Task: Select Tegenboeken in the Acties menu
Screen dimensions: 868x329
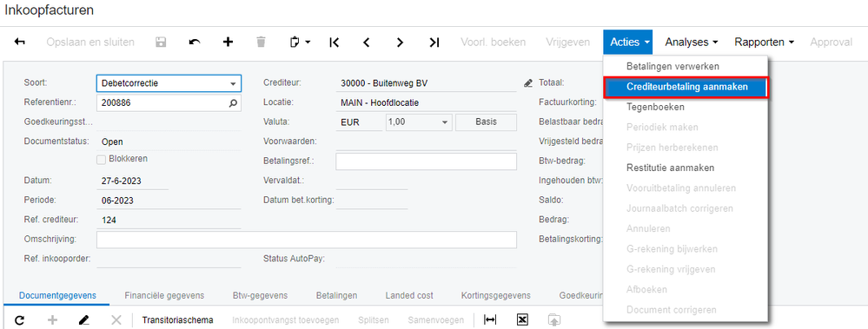Action: coord(655,108)
